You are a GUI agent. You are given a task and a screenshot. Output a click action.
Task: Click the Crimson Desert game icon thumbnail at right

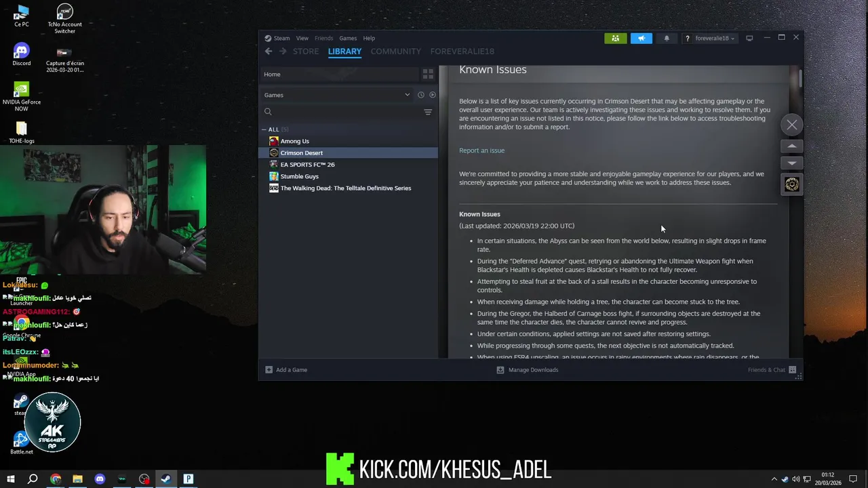pos(792,184)
